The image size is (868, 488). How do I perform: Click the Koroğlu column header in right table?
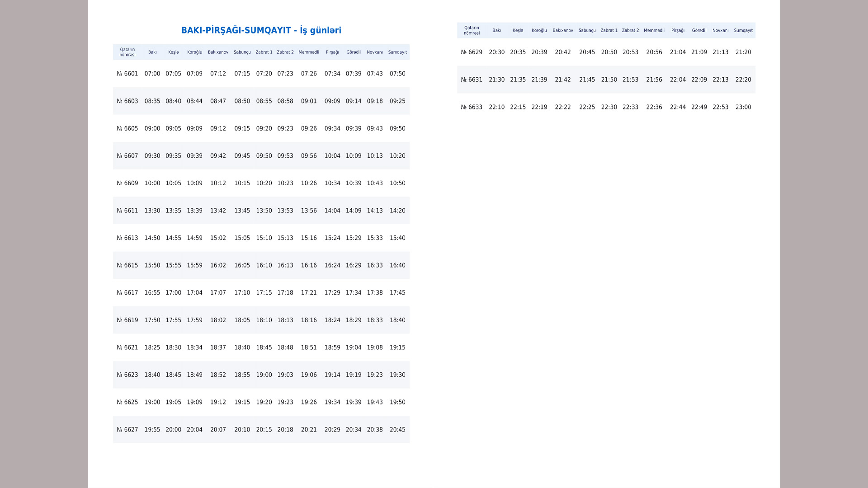coord(539,30)
